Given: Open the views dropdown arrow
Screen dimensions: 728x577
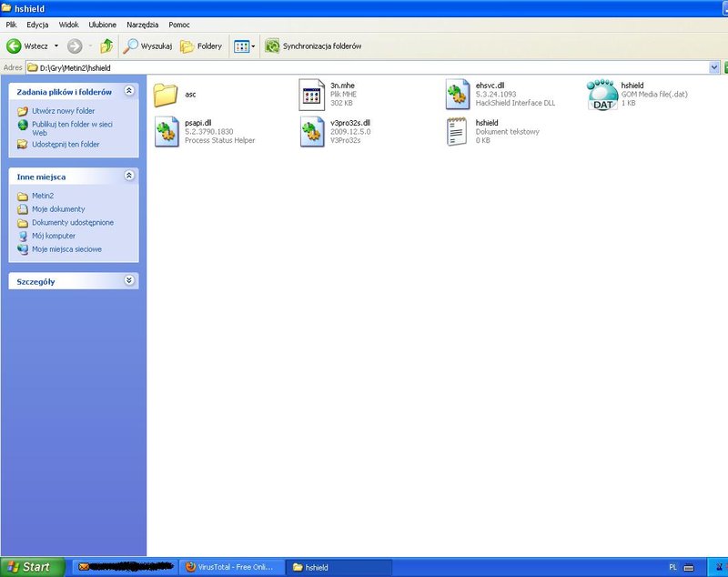Looking at the screenshot, I should [253, 46].
